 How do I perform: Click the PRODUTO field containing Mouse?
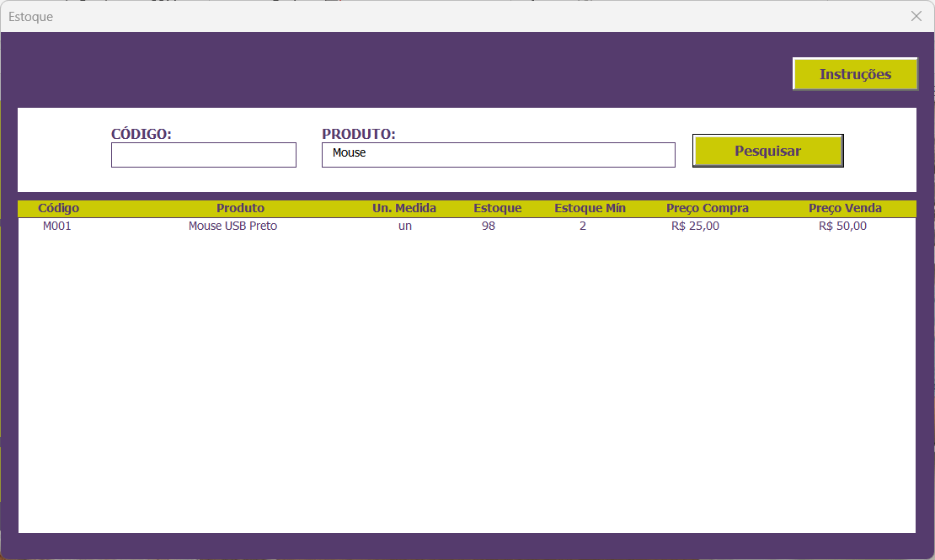pyautogui.click(x=499, y=155)
